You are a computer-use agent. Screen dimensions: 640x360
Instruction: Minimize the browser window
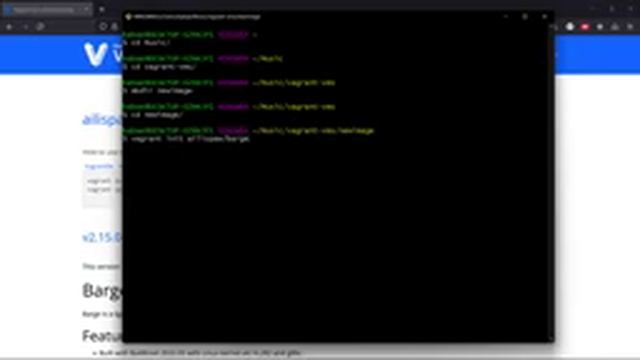tap(592, 9)
